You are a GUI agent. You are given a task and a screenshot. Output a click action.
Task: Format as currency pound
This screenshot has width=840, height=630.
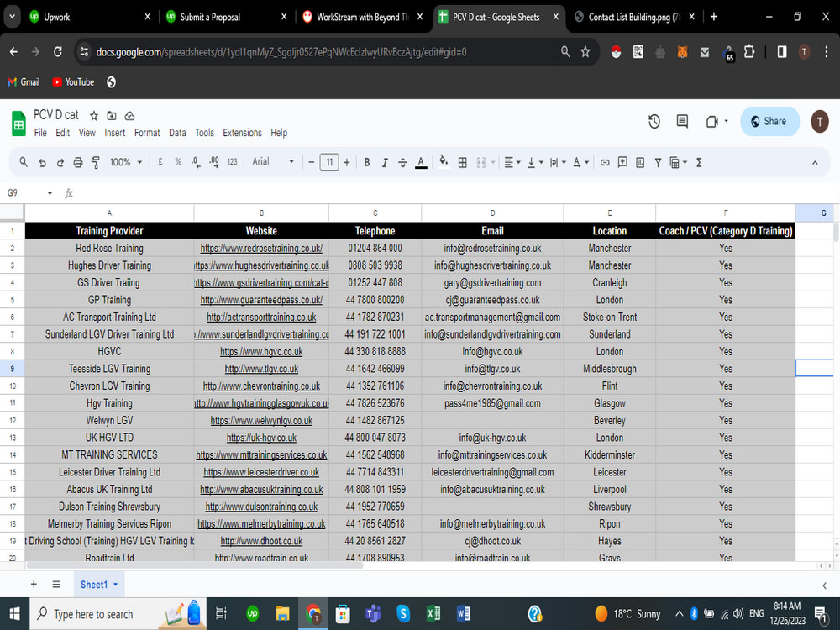[x=160, y=162]
